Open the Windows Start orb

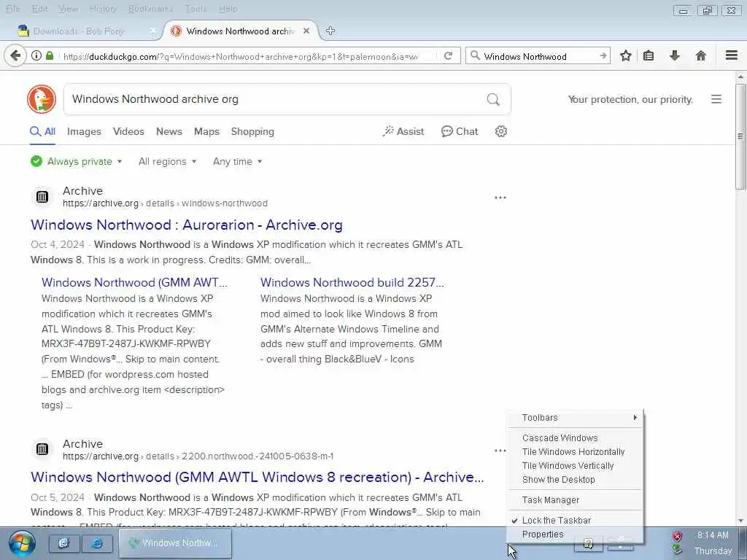tap(22, 543)
